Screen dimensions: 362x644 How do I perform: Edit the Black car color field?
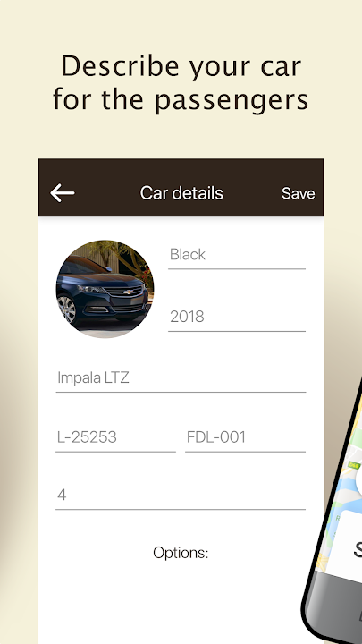(237, 256)
